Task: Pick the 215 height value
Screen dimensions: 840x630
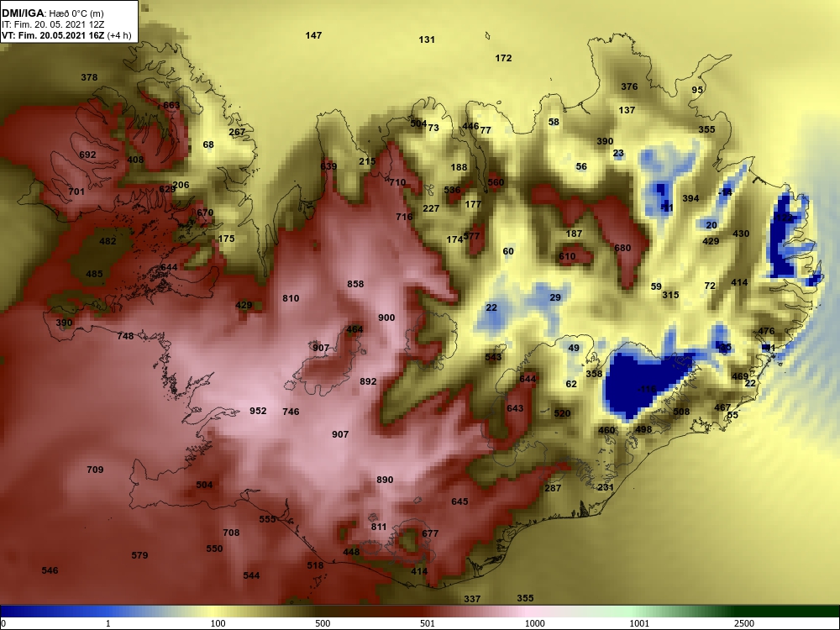Action: pyautogui.click(x=367, y=161)
